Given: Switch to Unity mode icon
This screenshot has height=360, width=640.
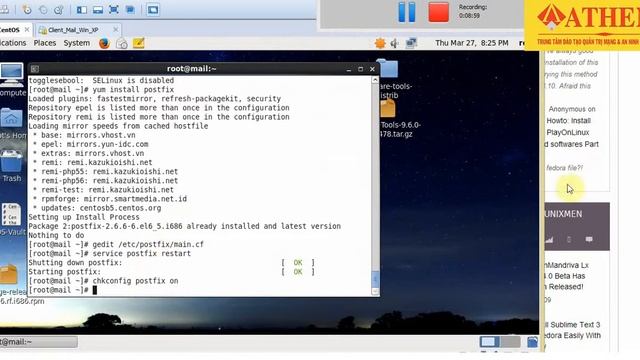Looking at the screenshot, I should [130, 9].
